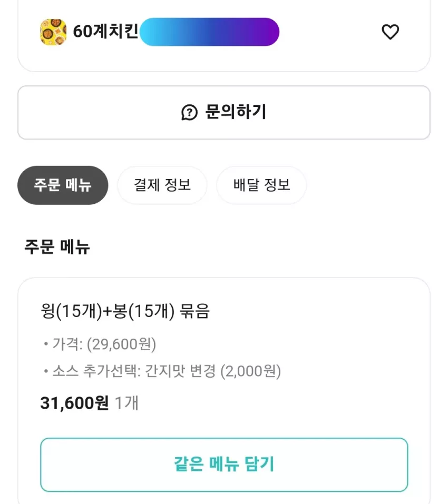Tap the blue-purple gradient bar beside store name

pos(209,32)
